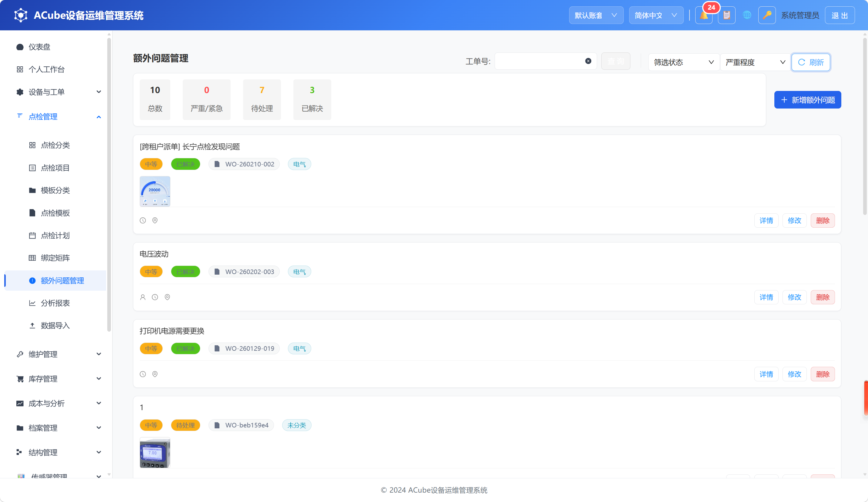Click the globe icon in header

[x=747, y=15]
